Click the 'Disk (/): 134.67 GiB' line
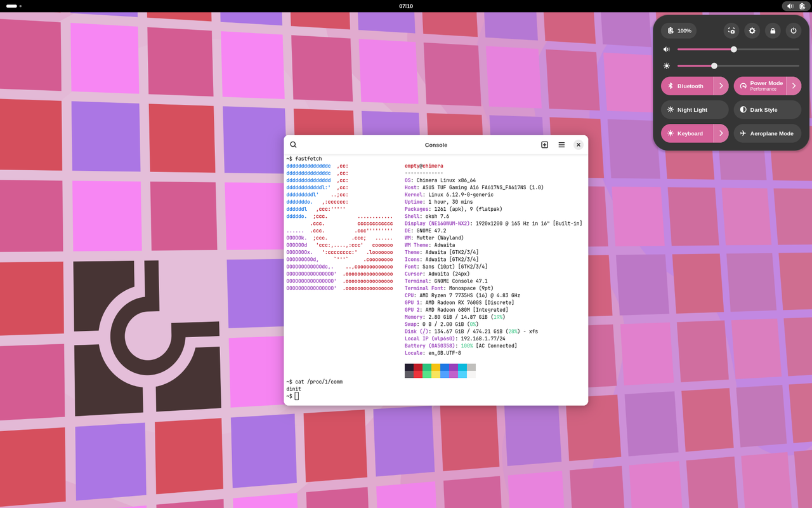The height and width of the screenshot is (508, 812). [x=471, y=331]
